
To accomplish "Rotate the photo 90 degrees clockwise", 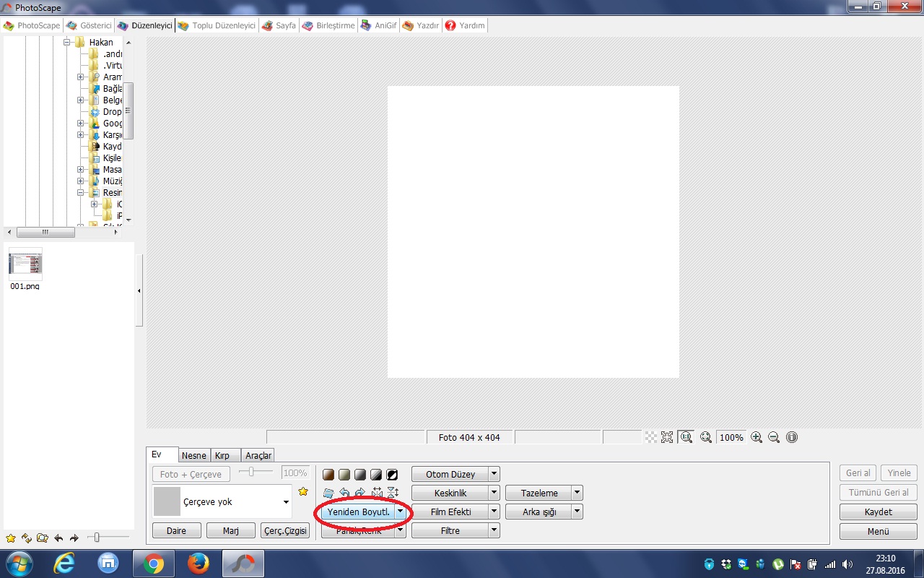I will tap(360, 493).
